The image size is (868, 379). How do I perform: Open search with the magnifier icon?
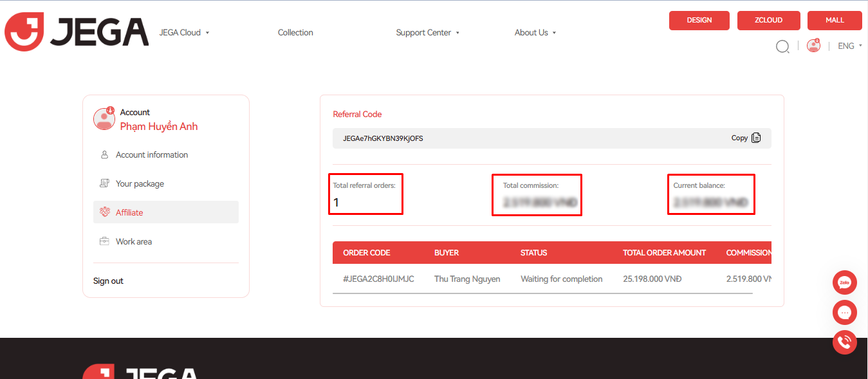[x=782, y=46]
